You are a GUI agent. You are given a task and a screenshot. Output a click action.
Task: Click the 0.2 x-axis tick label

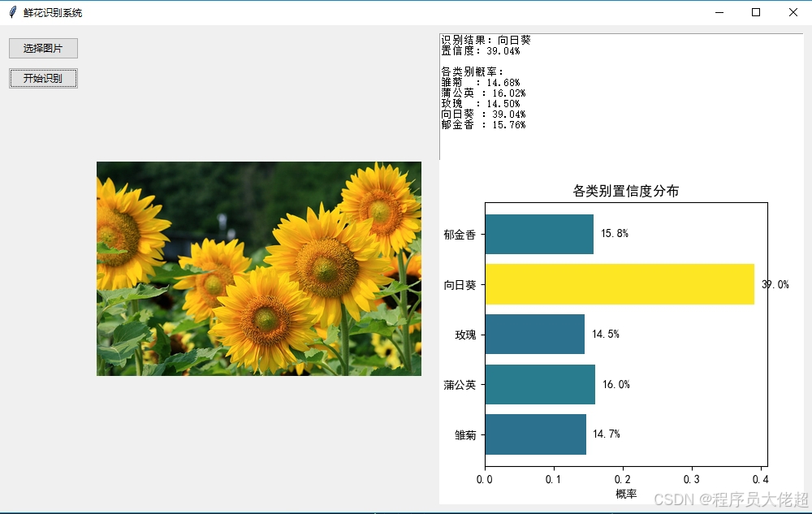click(x=623, y=479)
